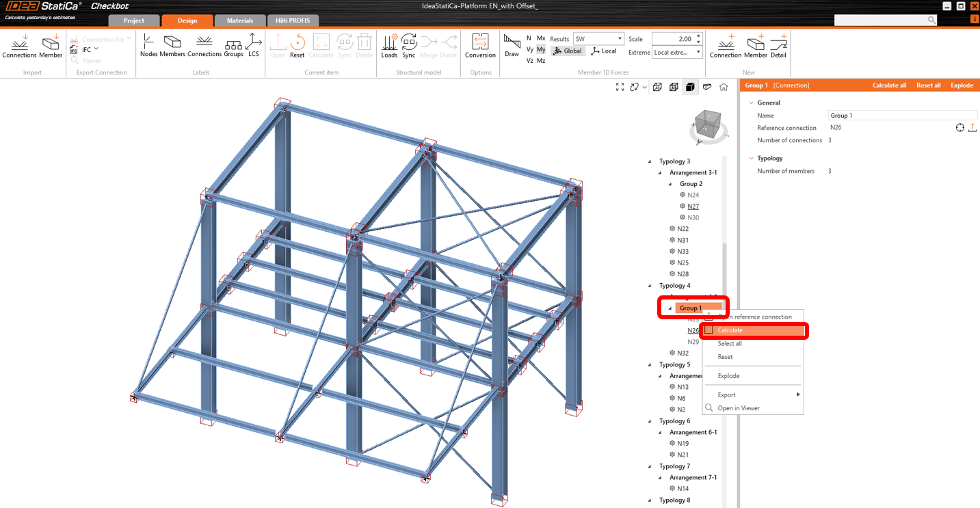
Task: Click the Conversion options icon
Action: (x=480, y=45)
